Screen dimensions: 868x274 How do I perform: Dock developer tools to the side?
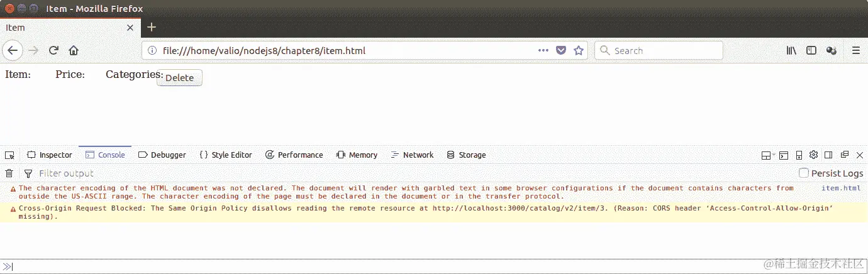point(829,155)
